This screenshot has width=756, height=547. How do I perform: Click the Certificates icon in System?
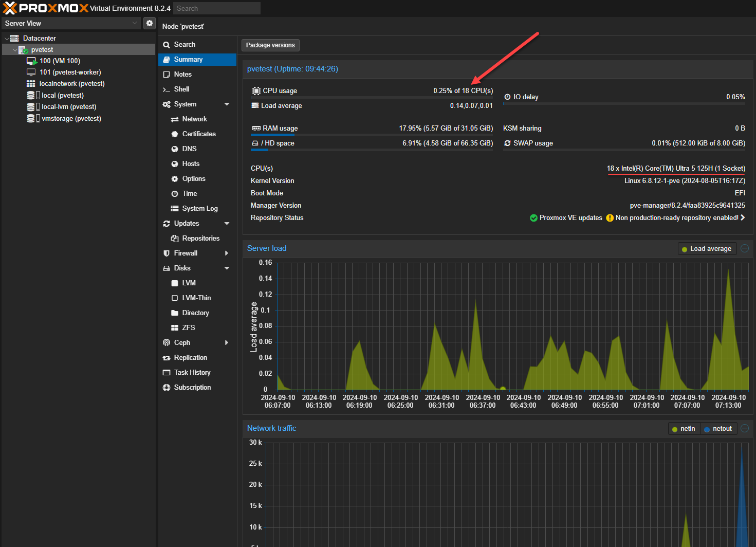pos(175,134)
